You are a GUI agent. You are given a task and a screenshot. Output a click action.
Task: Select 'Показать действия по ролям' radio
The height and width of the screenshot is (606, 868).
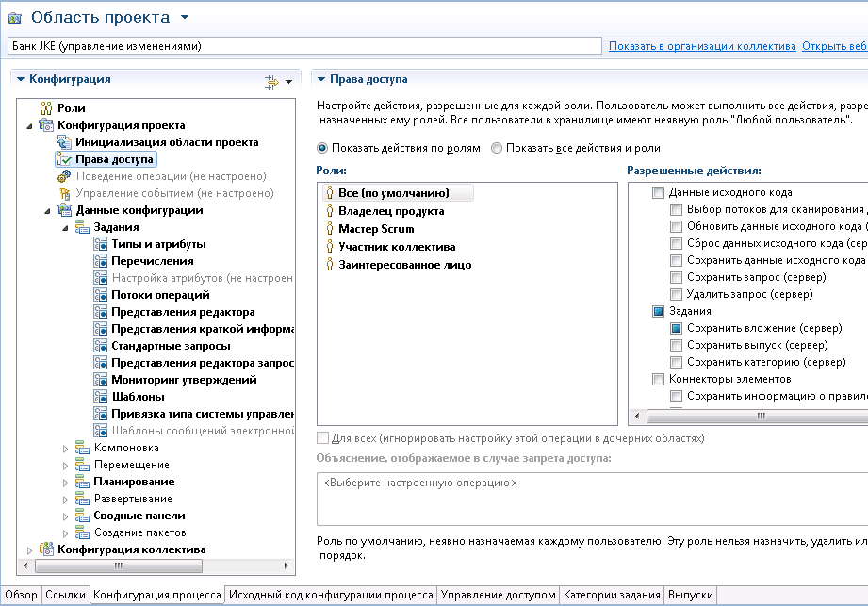(x=321, y=148)
